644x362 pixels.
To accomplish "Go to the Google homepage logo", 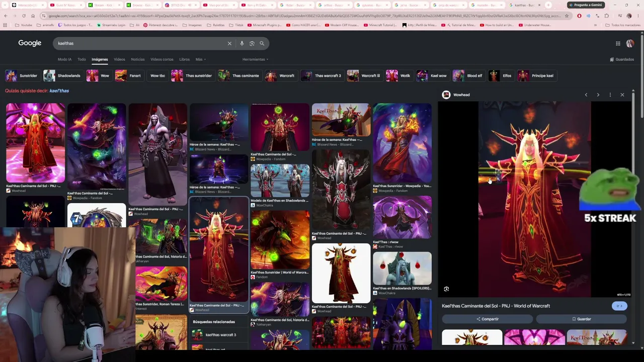I will point(30,43).
